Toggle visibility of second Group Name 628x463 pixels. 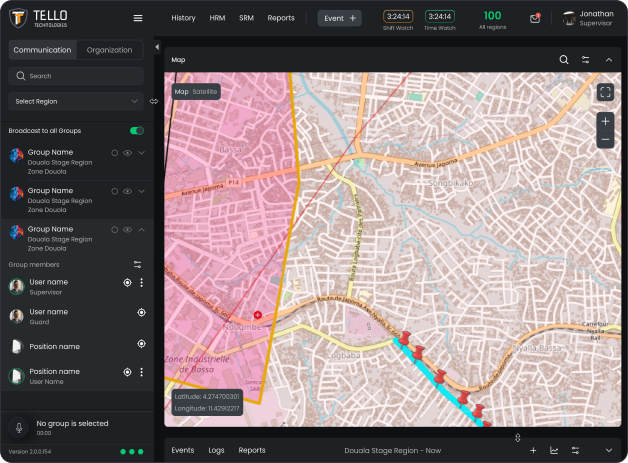(x=127, y=191)
